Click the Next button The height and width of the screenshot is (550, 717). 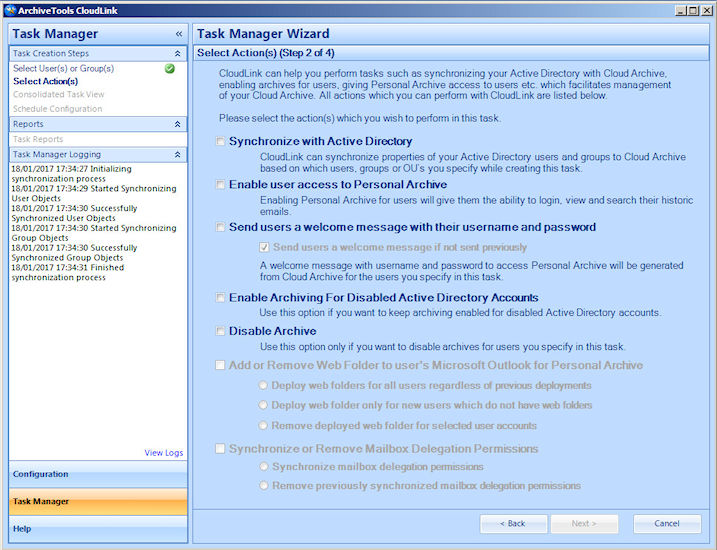coord(584,523)
